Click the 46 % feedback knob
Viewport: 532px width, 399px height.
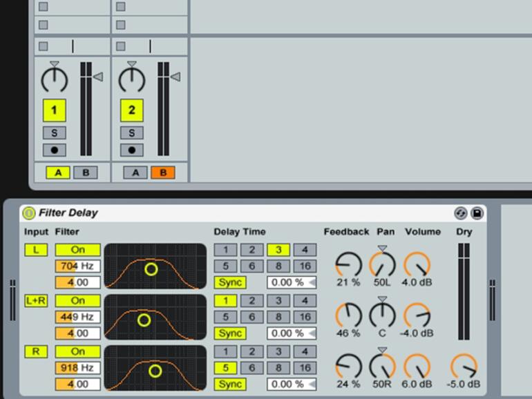point(348,315)
